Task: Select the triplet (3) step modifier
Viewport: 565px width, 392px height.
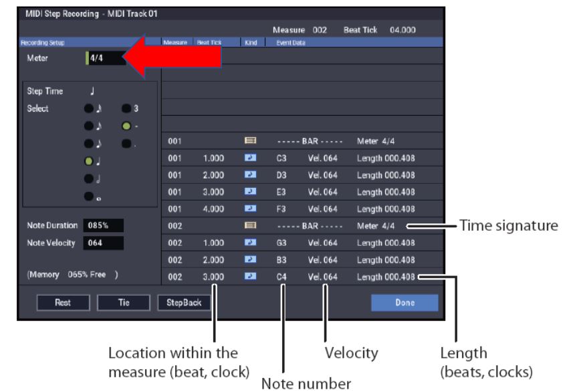Action: tap(126, 108)
